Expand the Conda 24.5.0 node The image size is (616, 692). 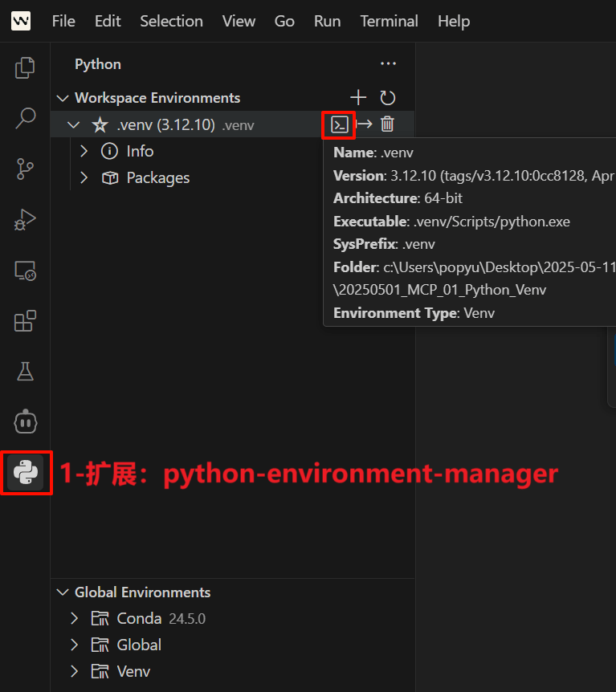point(74,619)
